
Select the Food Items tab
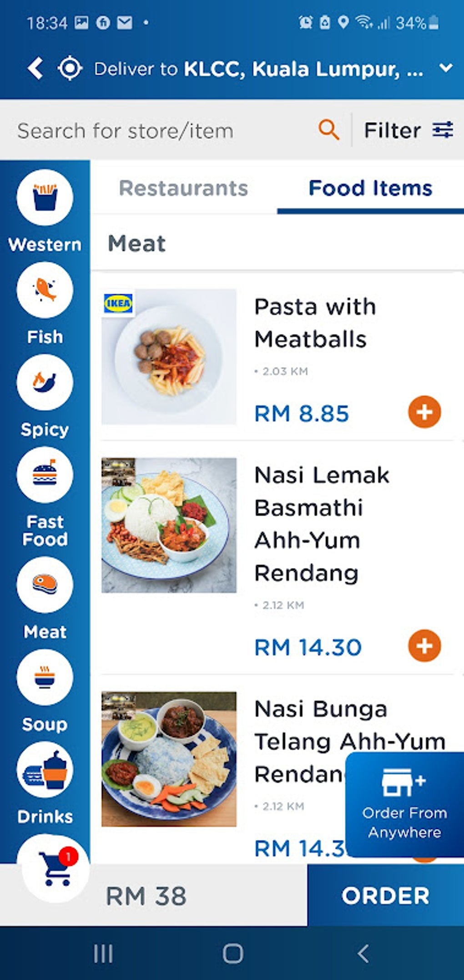(370, 188)
